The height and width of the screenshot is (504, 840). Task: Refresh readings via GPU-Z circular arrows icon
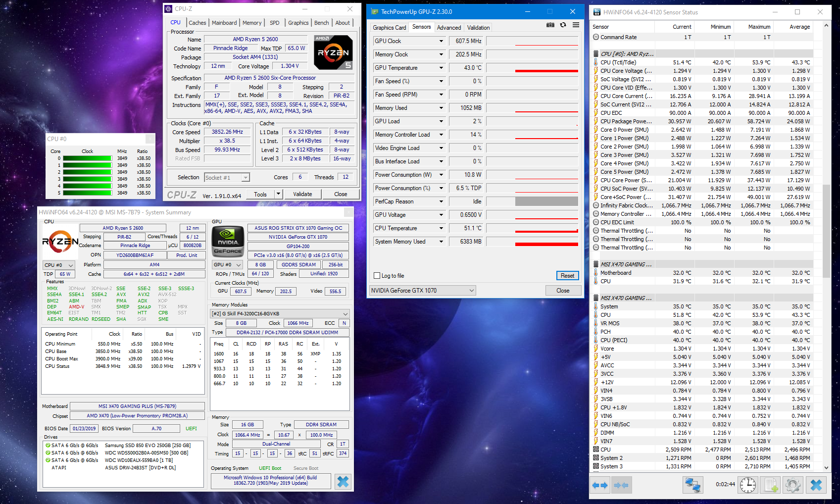(563, 25)
